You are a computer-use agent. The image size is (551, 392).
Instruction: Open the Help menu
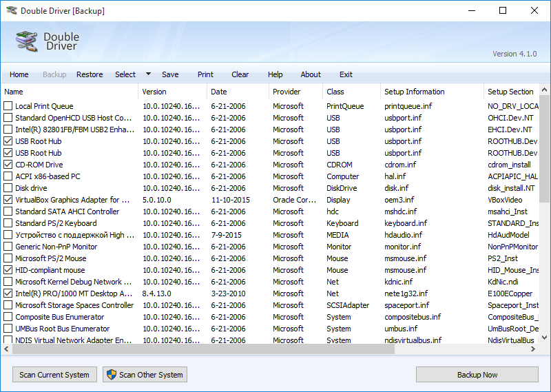275,74
